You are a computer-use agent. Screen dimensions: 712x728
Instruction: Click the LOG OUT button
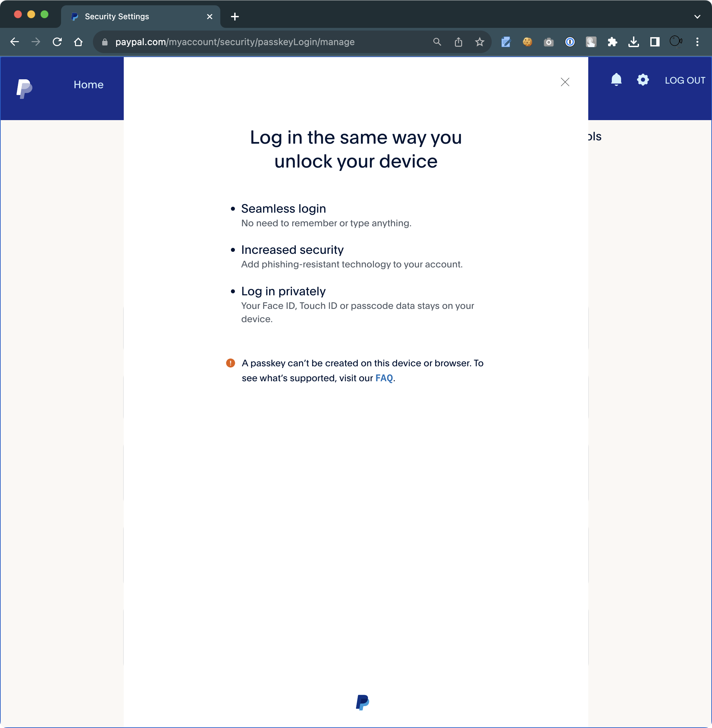tap(684, 80)
